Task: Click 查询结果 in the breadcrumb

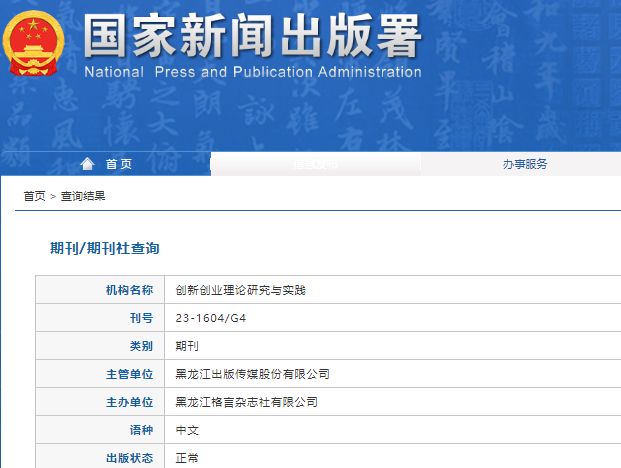Action: tap(83, 196)
